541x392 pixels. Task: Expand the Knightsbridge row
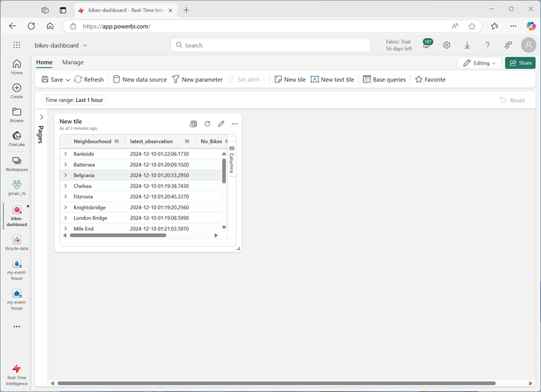tap(66, 207)
